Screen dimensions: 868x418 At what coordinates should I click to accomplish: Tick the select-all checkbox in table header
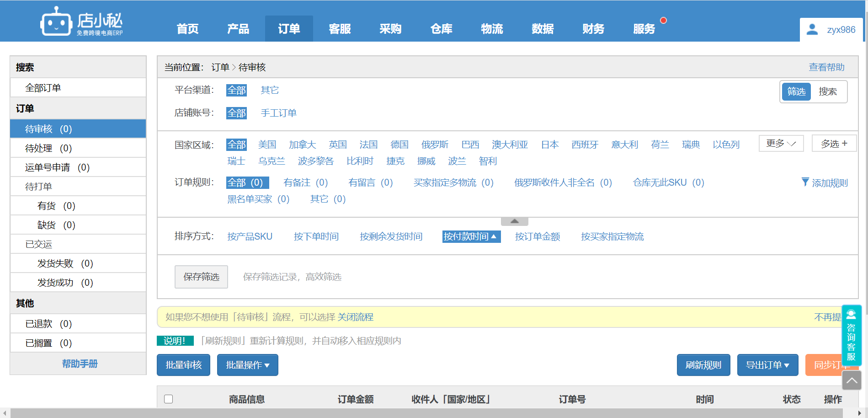click(x=169, y=399)
